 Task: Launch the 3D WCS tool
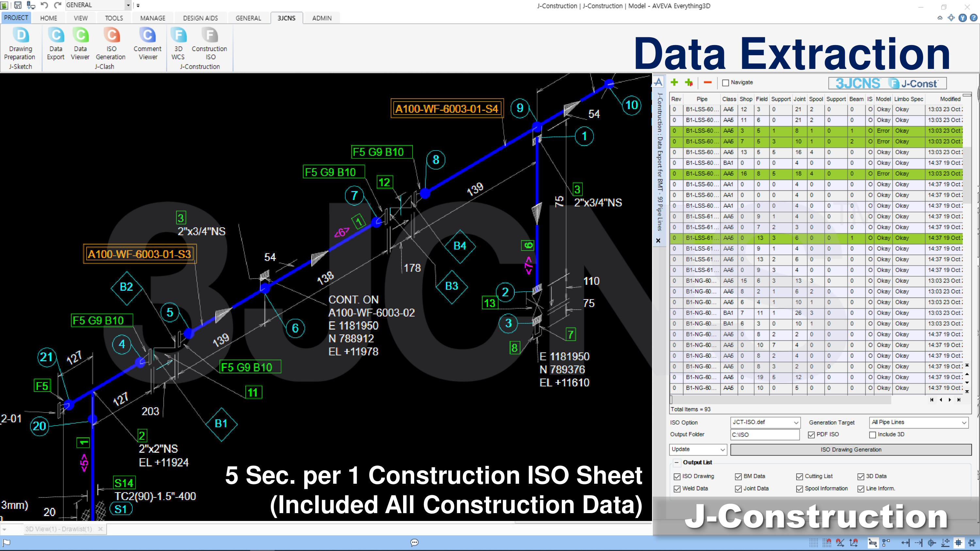[x=178, y=44]
